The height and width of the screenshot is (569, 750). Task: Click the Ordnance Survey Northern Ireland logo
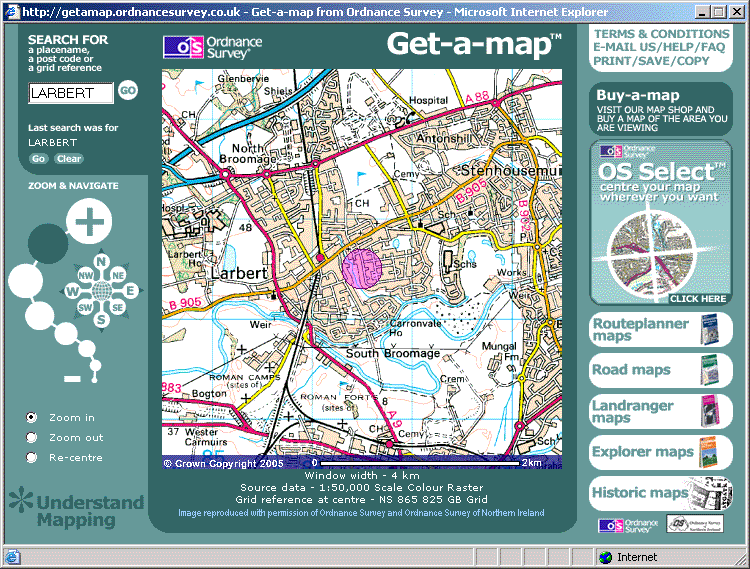[695, 524]
